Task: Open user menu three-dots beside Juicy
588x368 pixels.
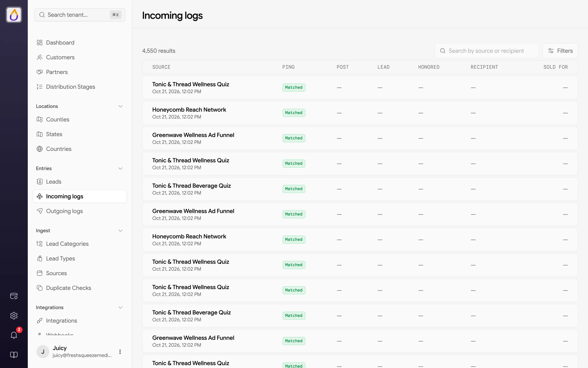Action: click(120, 352)
